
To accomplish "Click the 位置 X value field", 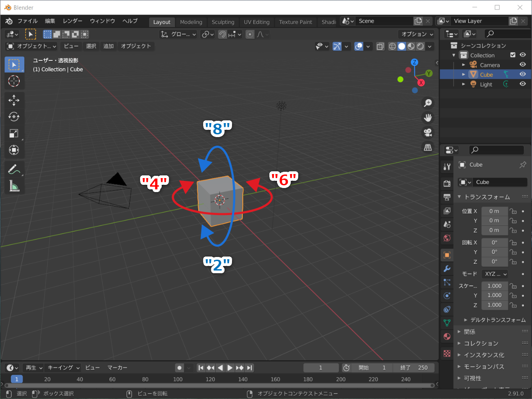I will [494, 211].
